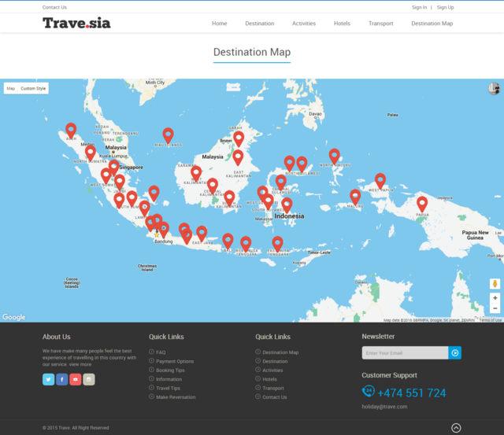Screen dimensions: 504x435
Task: Click the map marker on Central Sulawesi
Action: pos(281,182)
